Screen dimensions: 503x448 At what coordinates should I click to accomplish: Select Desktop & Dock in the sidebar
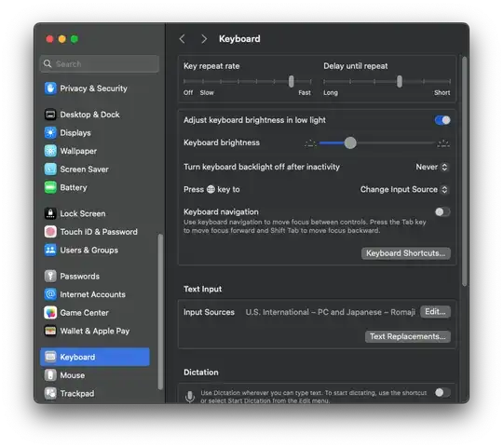tap(95, 115)
